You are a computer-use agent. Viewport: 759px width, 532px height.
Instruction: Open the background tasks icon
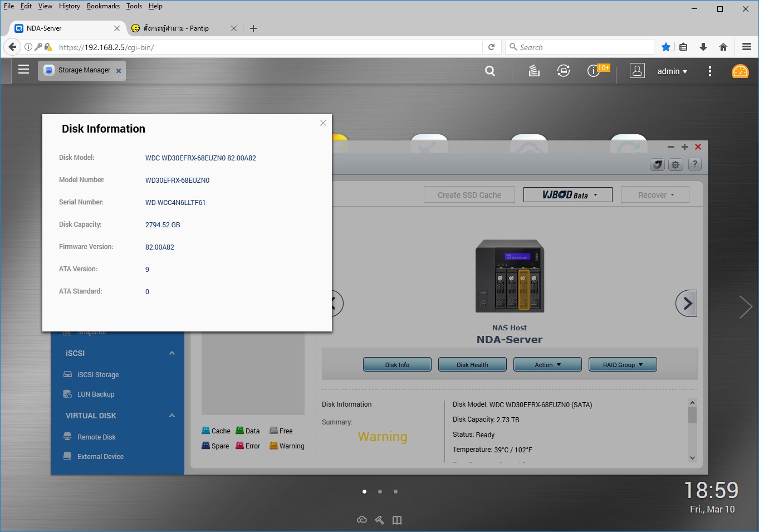(534, 71)
